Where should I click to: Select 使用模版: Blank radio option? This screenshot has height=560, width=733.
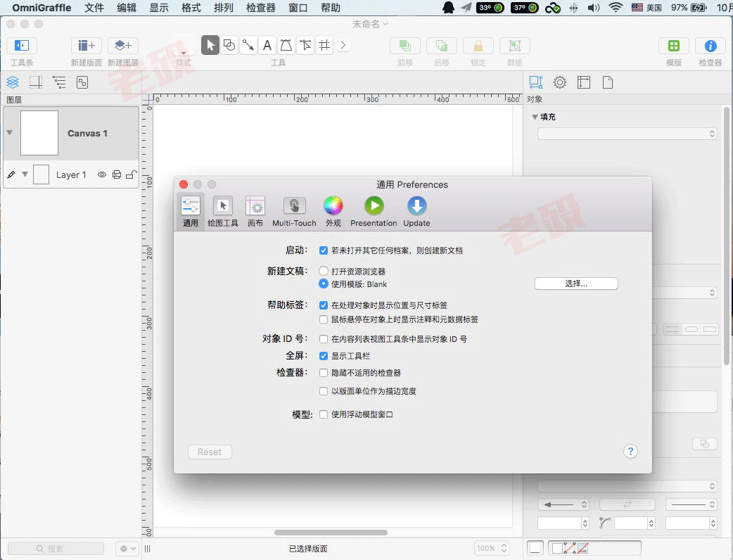click(323, 284)
